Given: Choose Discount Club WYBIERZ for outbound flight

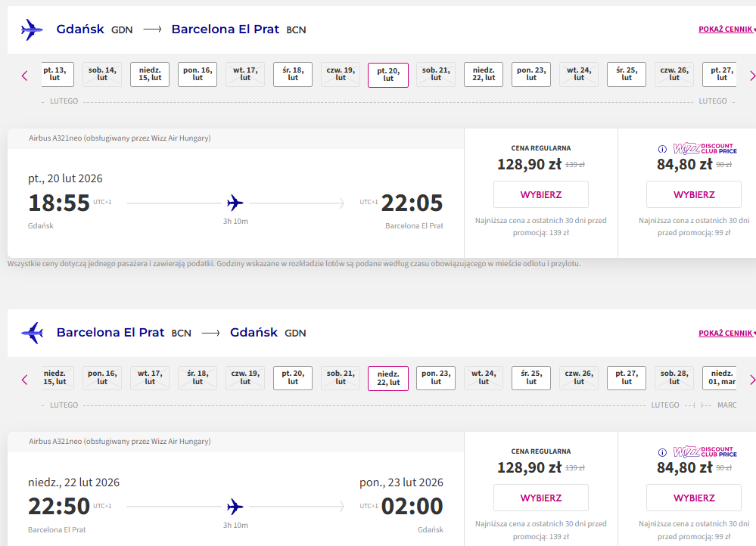Looking at the screenshot, I should [x=694, y=194].
